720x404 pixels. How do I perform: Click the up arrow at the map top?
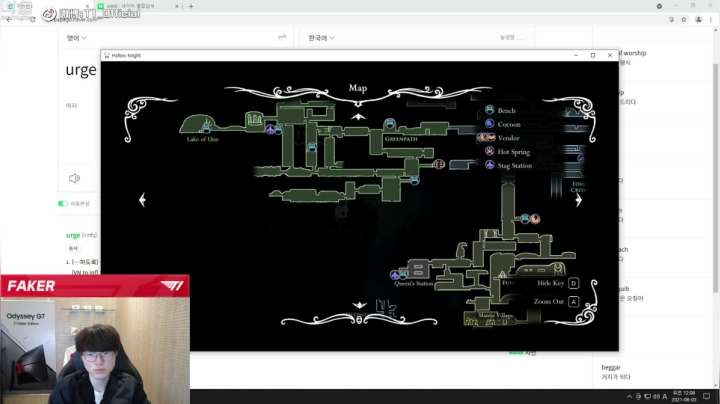click(358, 117)
